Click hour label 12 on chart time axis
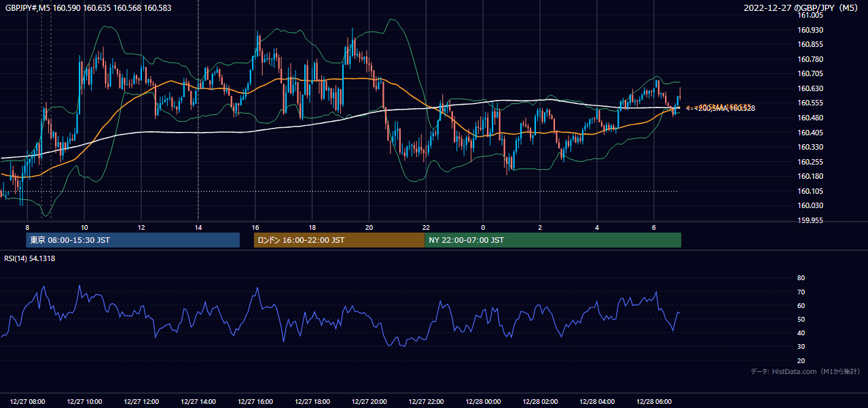The width and height of the screenshot is (868, 408). tap(141, 227)
